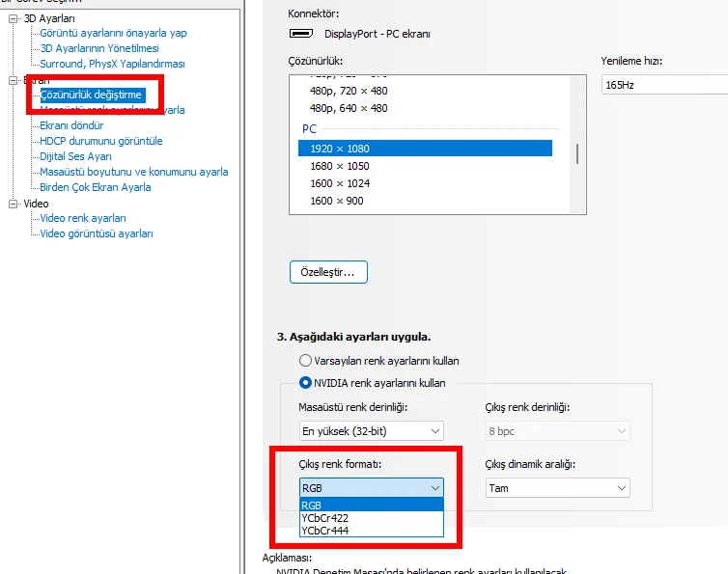
Task: Close the Çıkış renk formatı combo box
Action: tap(372, 488)
